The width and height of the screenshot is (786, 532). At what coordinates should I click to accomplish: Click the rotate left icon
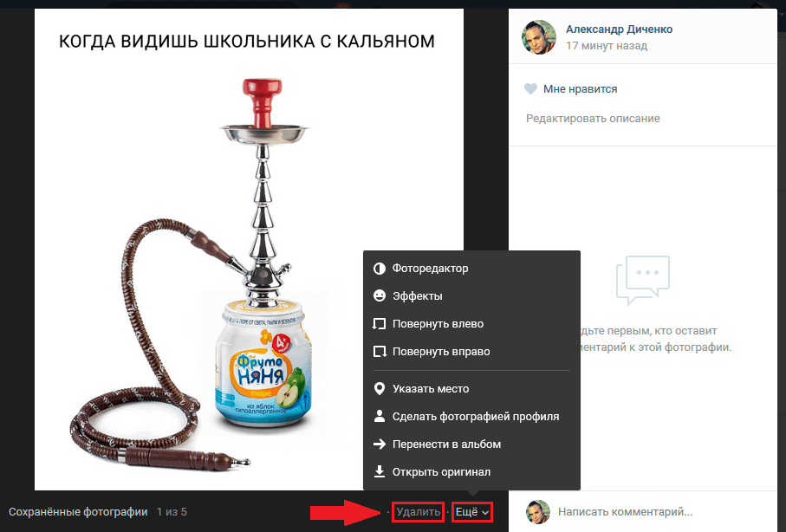pyautogui.click(x=380, y=323)
